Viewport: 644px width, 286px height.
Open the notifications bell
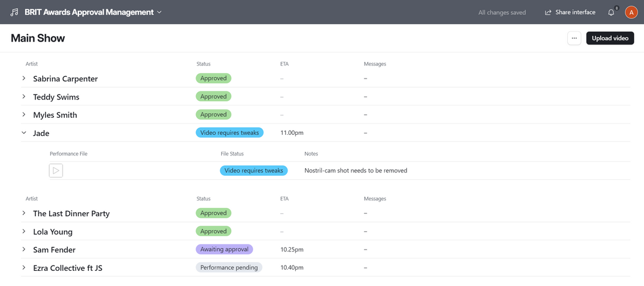pyautogui.click(x=611, y=12)
